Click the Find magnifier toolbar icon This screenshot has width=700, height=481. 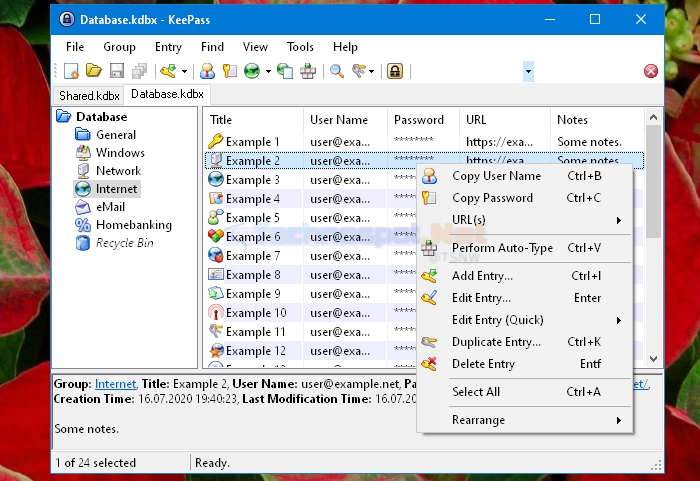point(337,71)
